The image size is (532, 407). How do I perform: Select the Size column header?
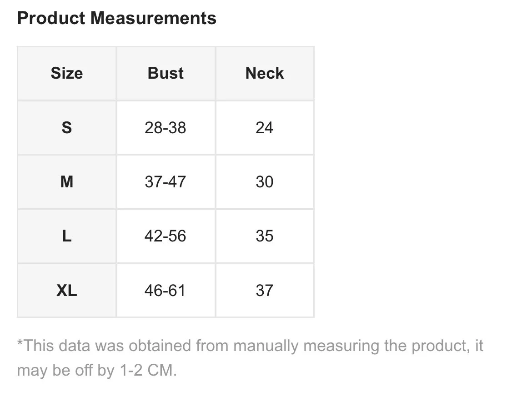click(67, 73)
